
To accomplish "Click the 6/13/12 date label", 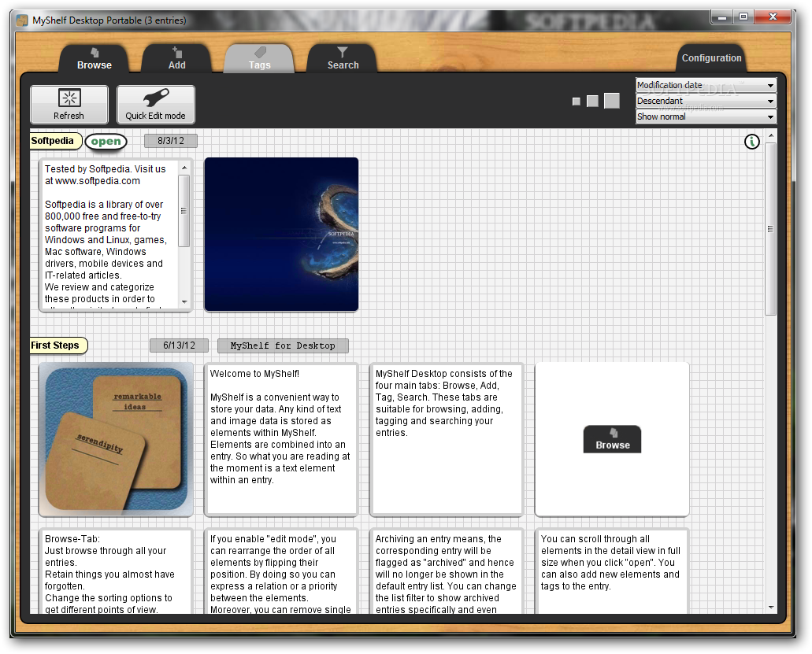I will click(x=180, y=345).
